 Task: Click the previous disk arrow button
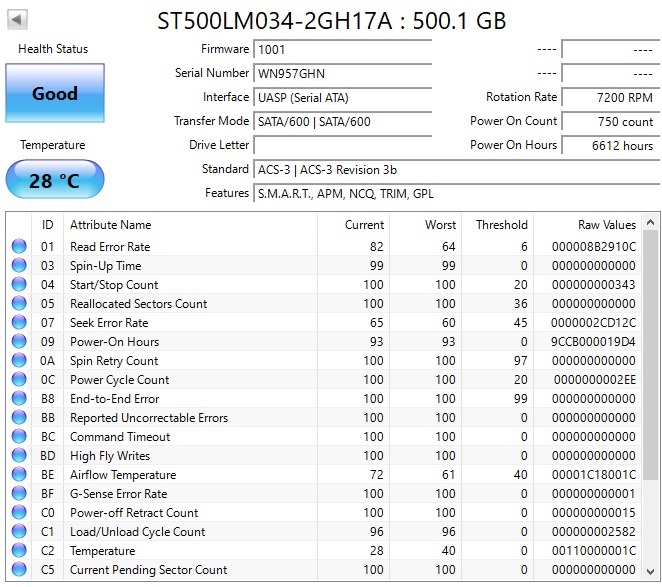coord(18,19)
